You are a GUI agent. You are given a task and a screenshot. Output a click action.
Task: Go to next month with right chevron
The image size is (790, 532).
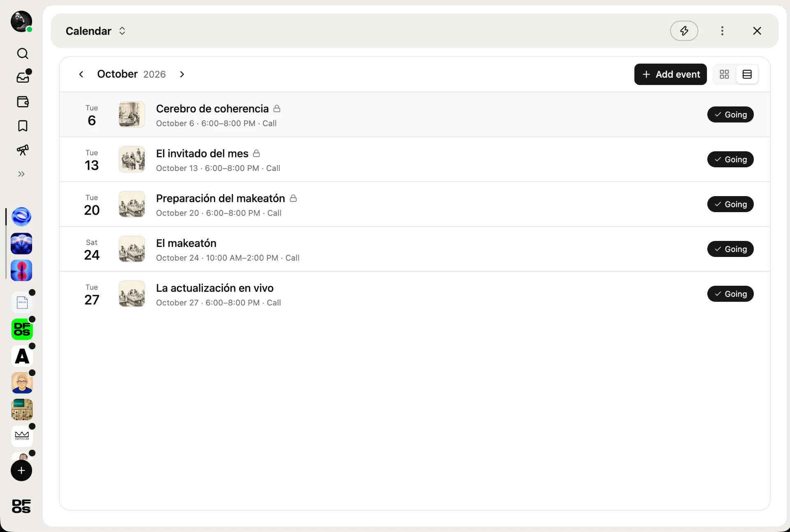click(182, 74)
